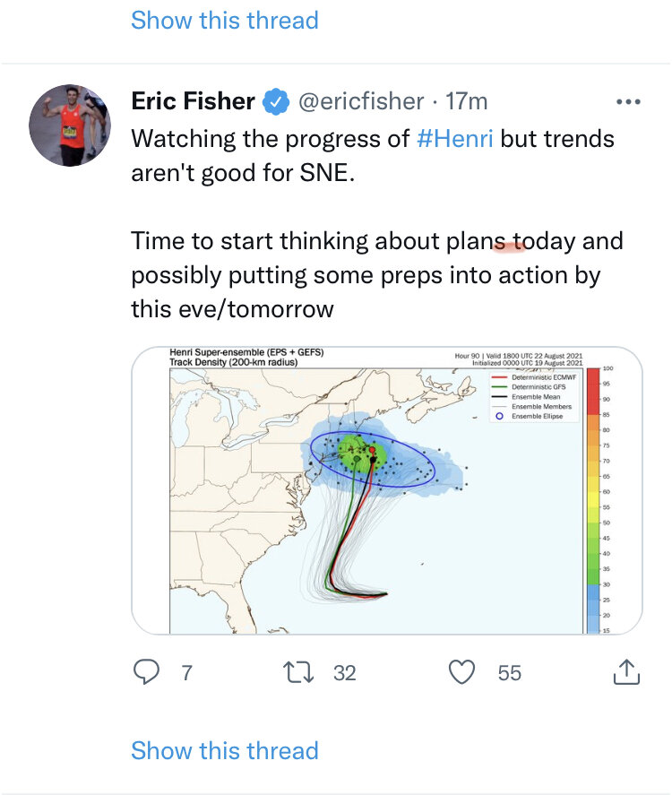Open Eric Fisher's profile picture
This screenshot has width=672, height=795.
click(70, 125)
